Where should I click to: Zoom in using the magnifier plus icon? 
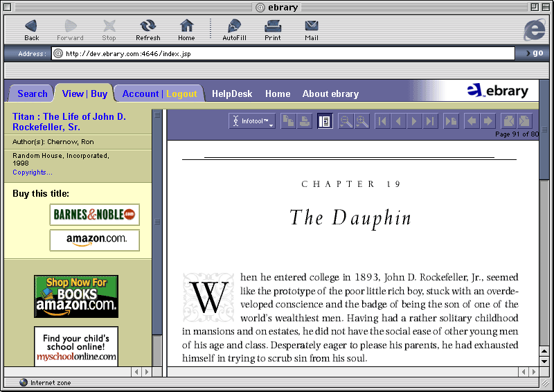[x=361, y=121]
